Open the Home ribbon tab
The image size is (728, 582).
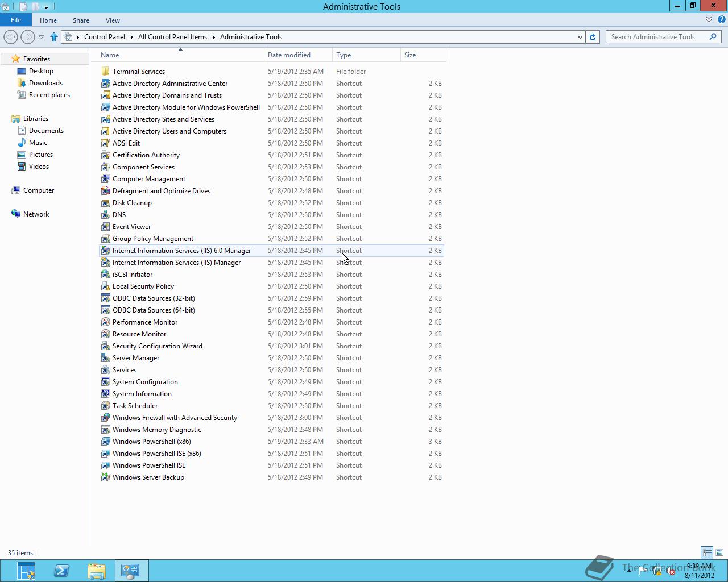coord(48,20)
